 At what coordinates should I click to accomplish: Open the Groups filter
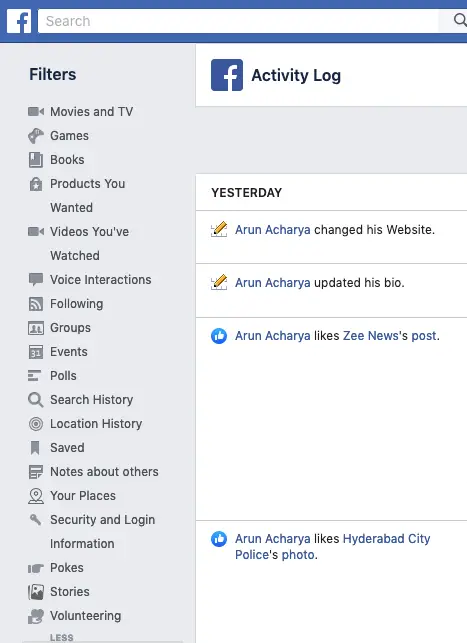click(x=71, y=328)
